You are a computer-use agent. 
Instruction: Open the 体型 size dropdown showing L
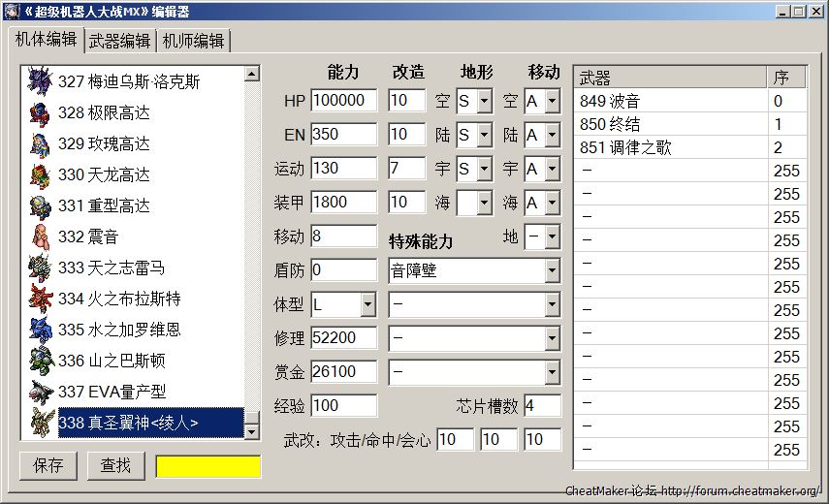click(367, 305)
